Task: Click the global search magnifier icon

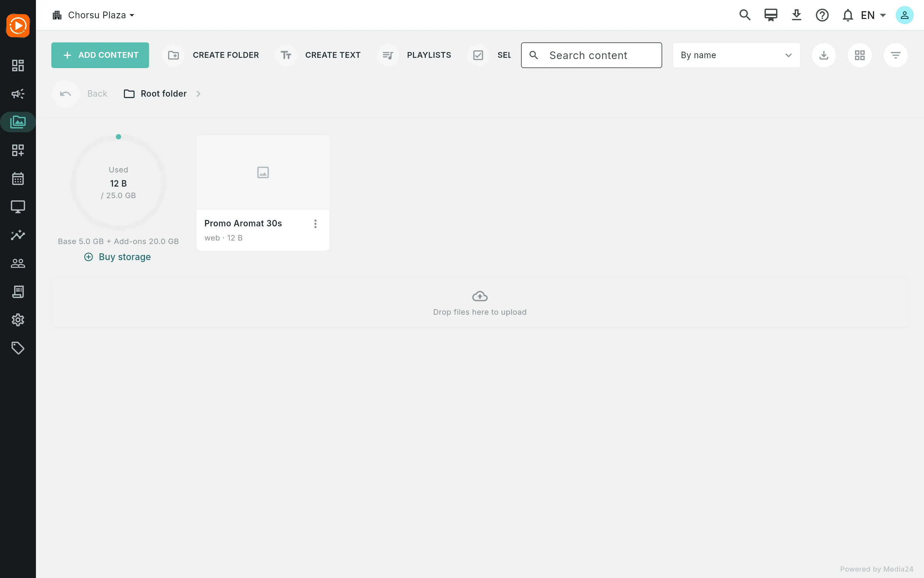Action: tap(745, 15)
